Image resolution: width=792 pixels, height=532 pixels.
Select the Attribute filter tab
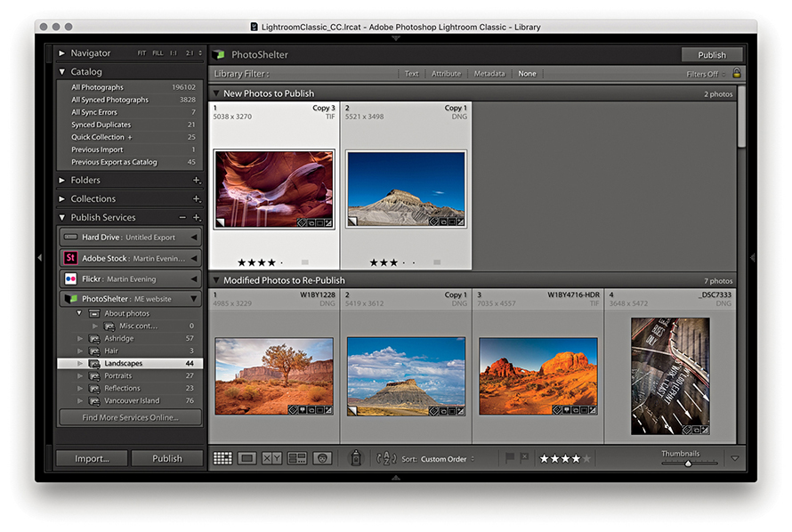[446, 74]
